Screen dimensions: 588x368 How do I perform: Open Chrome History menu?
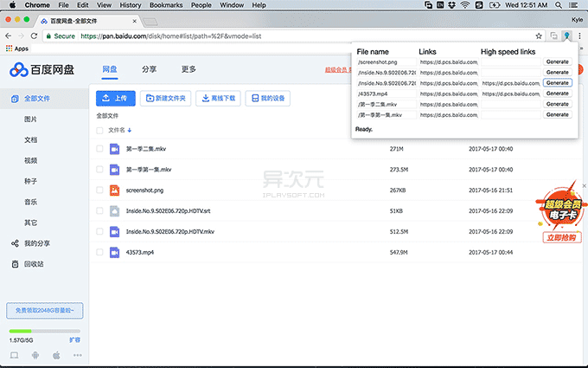tap(130, 5)
